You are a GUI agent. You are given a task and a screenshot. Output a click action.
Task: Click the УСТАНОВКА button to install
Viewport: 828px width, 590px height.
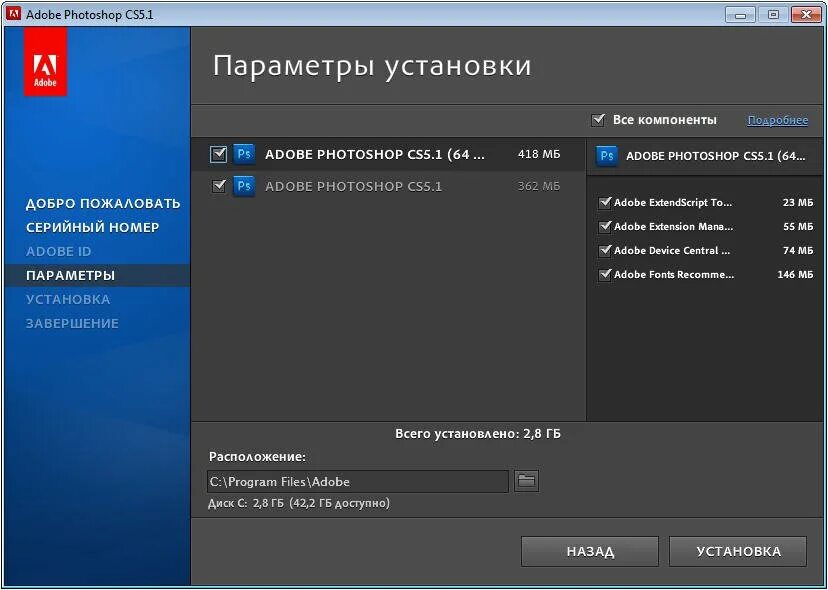(x=738, y=551)
